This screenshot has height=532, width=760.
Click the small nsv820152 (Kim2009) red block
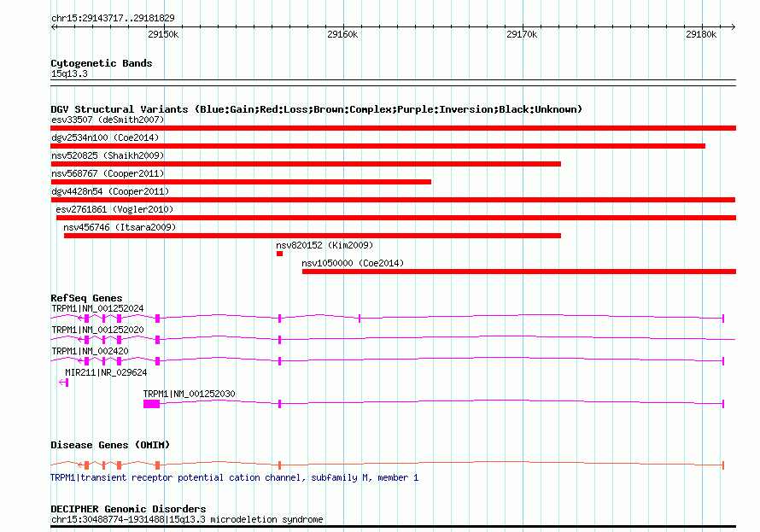click(280, 254)
